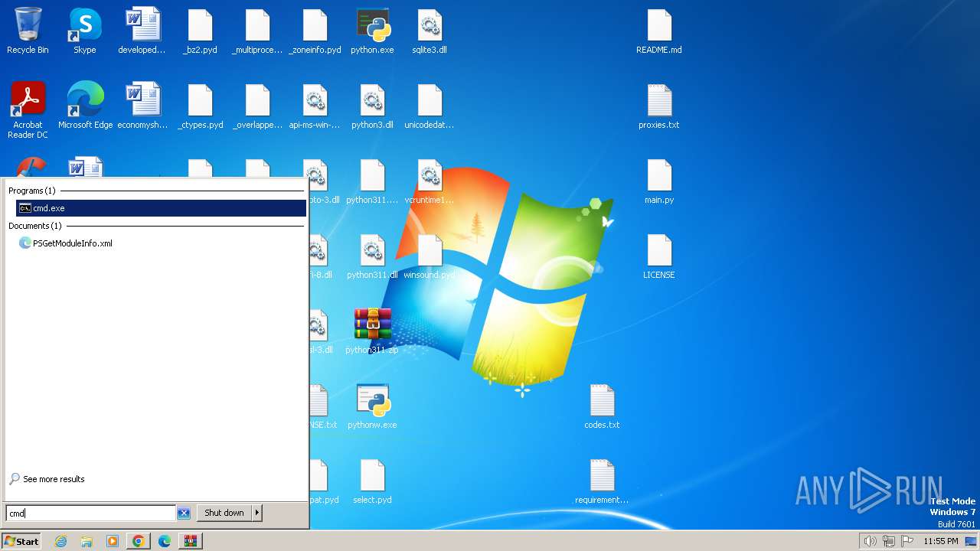Open README.md file
This screenshot has width=980, height=551.
659,31
